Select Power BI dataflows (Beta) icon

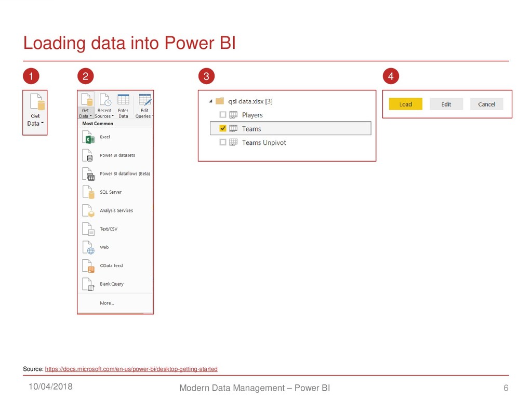(x=88, y=174)
